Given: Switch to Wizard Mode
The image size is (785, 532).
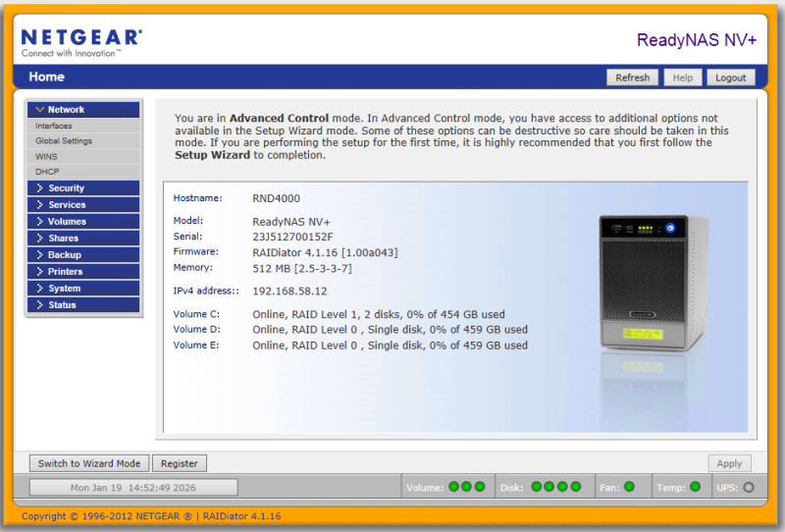Looking at the screenshot, I should coord(89,463).
